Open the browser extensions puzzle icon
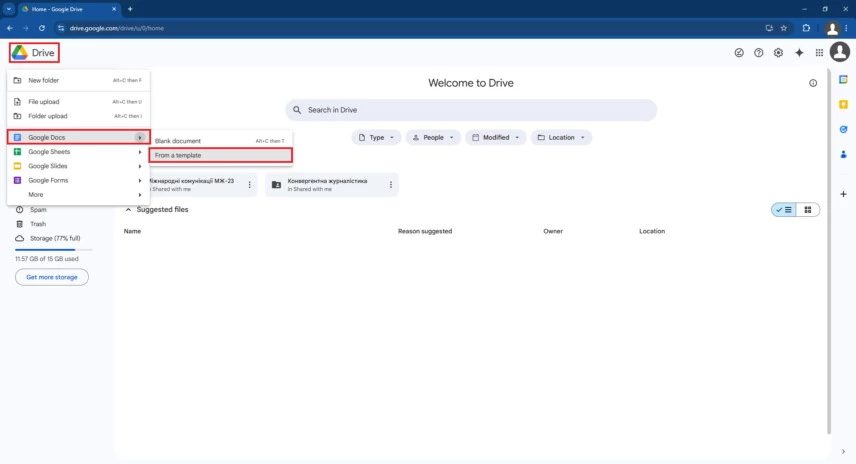The width and height of the screenshot is (856, 464). coord(806,28)
